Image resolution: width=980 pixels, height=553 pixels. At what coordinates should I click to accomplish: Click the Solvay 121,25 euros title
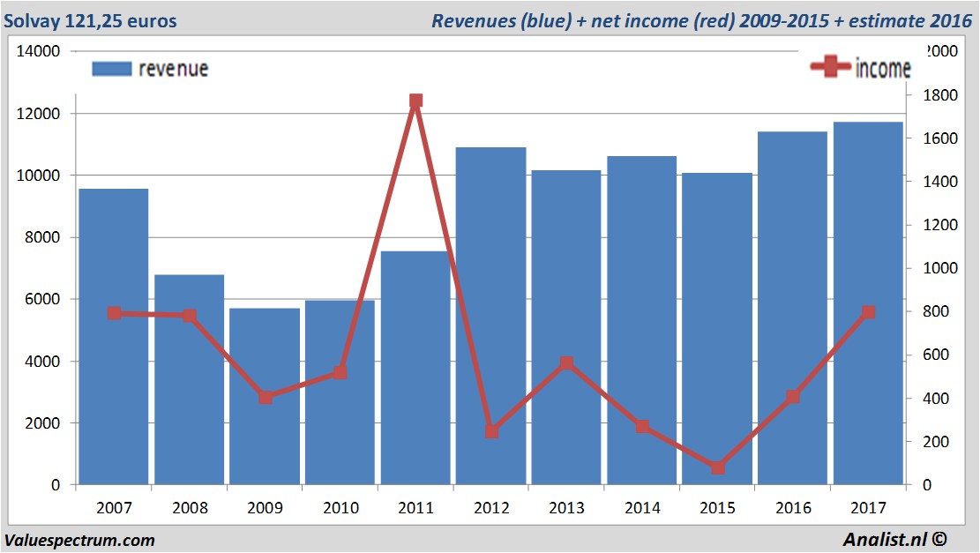point(90,20)
